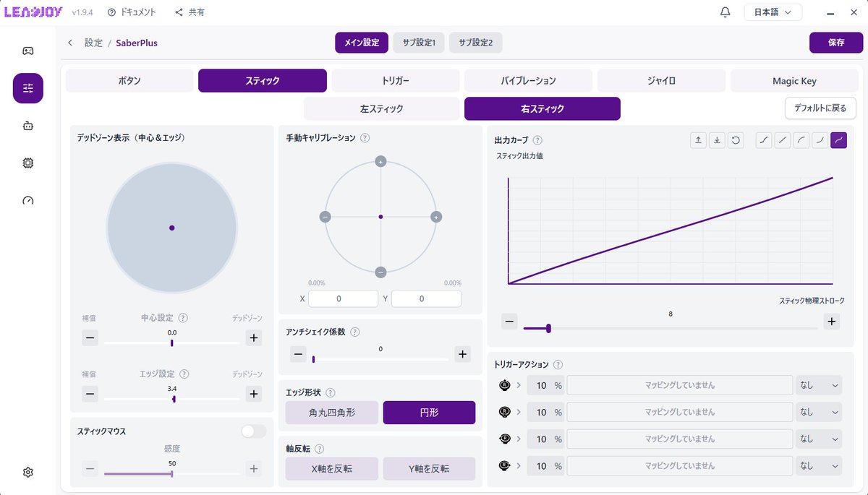The width and height of the screenshot is (868, 495).
Task: Open なし dropdown in stick-right trigger row
Action: [819, 465]
